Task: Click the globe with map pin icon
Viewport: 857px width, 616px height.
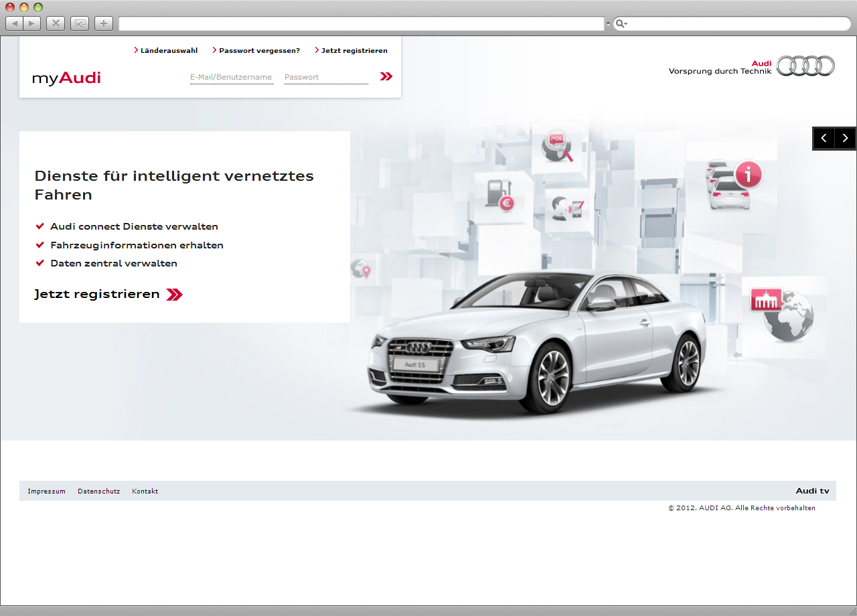Action: [x=360, y=268]
